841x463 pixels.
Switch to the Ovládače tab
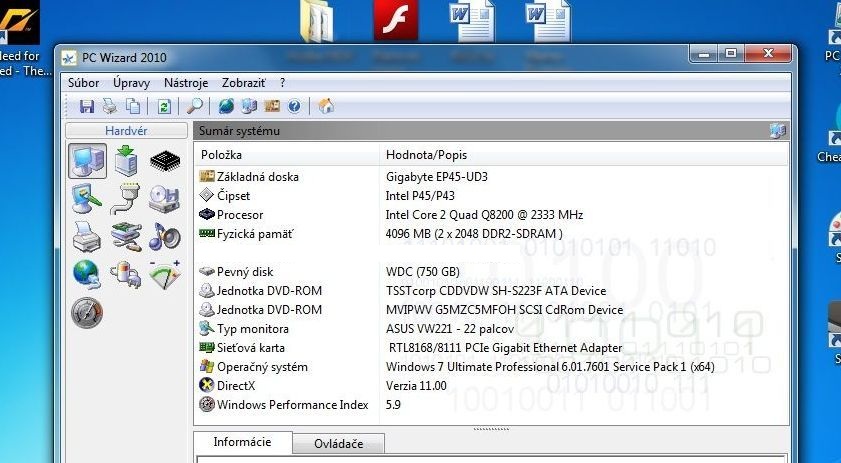(338, 444)
